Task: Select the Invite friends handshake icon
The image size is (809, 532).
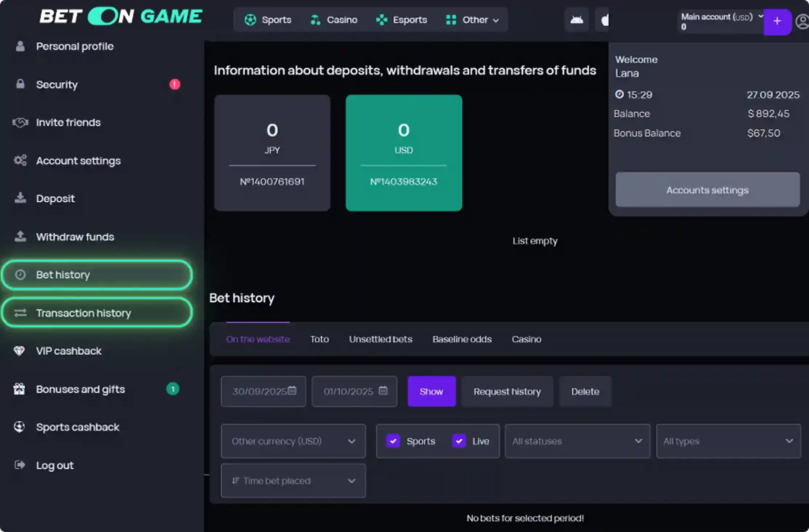Action: click(x=20, y=123)
